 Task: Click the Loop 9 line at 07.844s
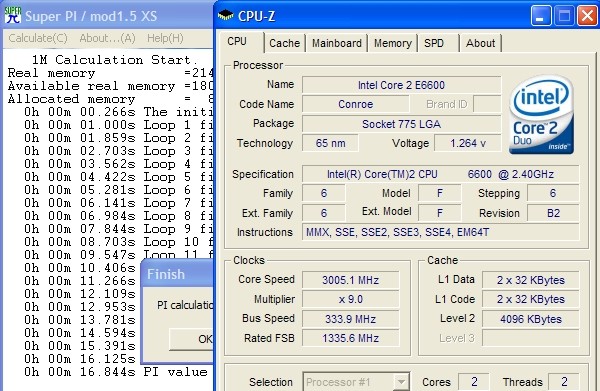119,229
